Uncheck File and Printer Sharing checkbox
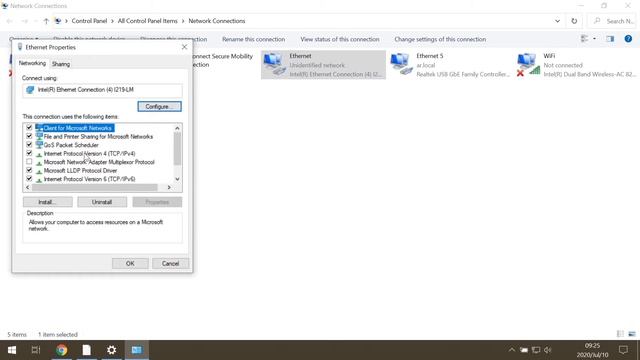 [x=29, y=136]
